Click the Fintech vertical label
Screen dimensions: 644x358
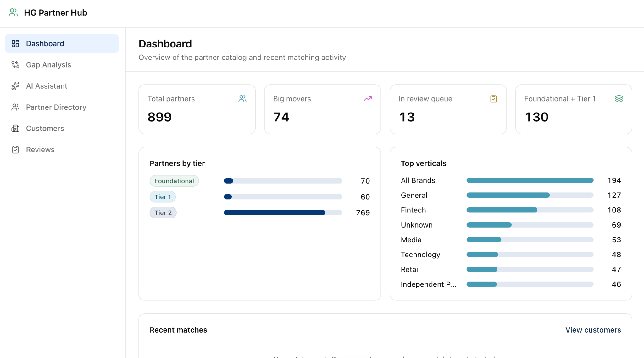coord(413,210)
